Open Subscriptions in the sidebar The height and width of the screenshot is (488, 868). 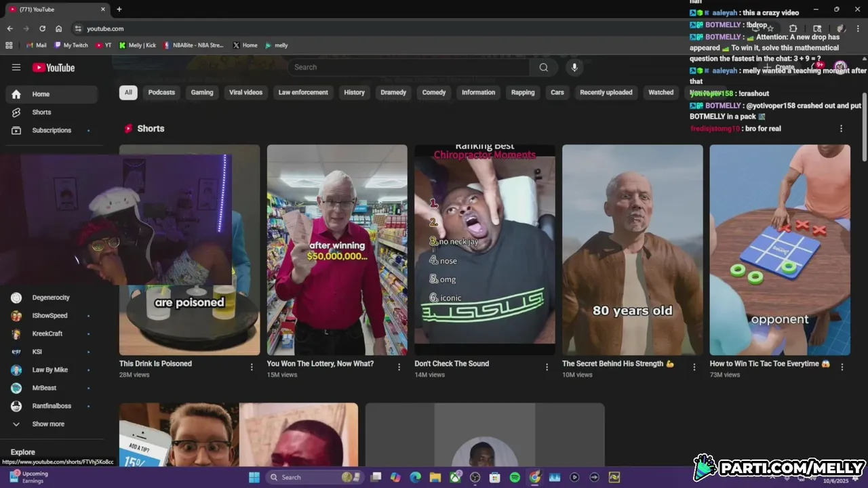[51, 130]
